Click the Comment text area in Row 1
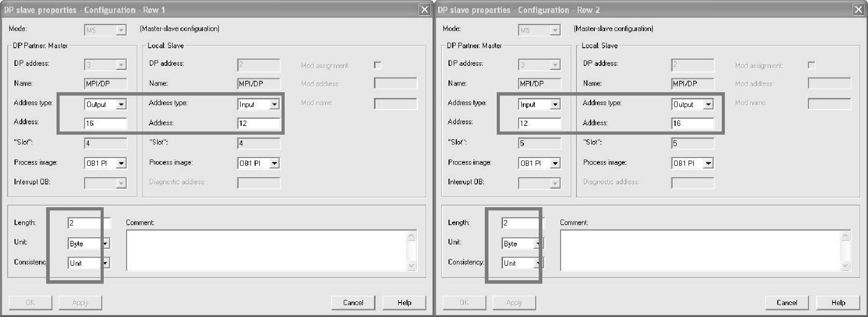 tap(267, 250)
